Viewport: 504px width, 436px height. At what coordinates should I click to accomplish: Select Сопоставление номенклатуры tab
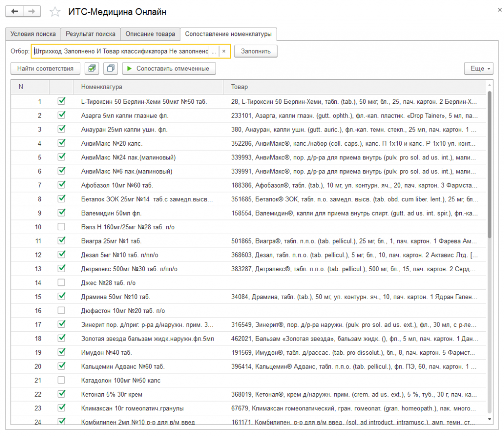click(x=228, y=34)
